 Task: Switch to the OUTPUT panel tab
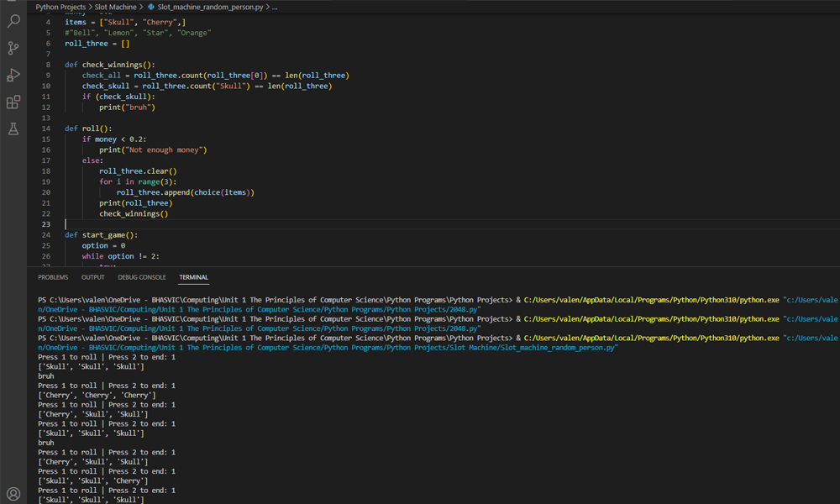pyautogui.click(x=92, y=277)
